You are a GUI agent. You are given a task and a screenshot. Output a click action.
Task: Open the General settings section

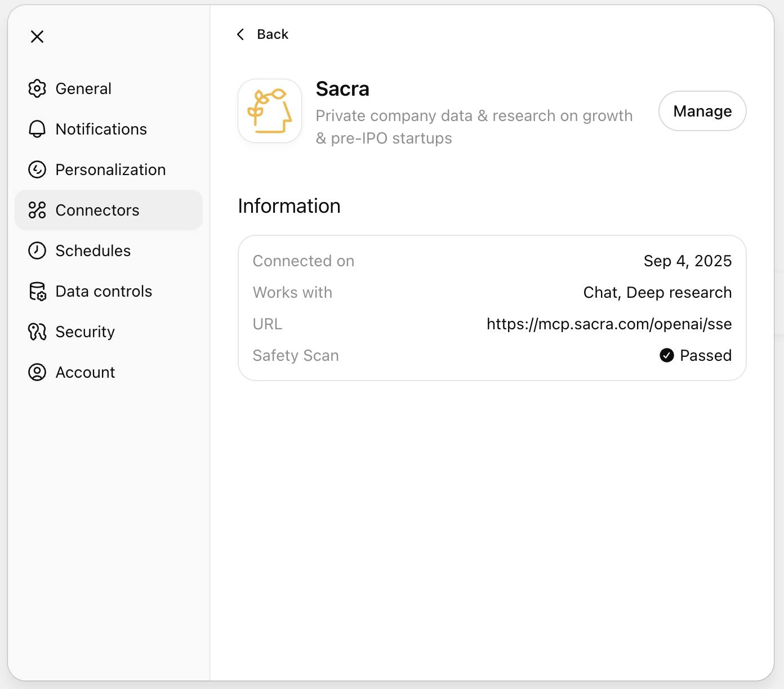(109, 88)
